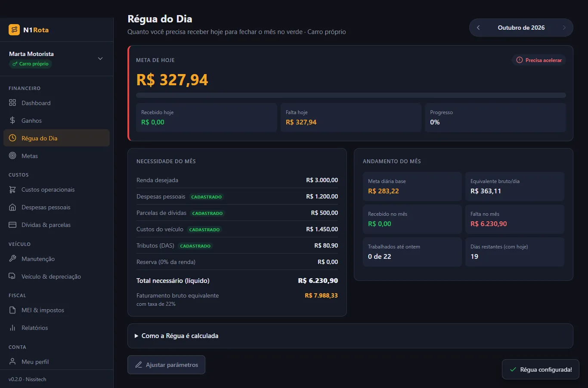
Task: Click the Carro próprio badge
Action: (x=31, y=64)
